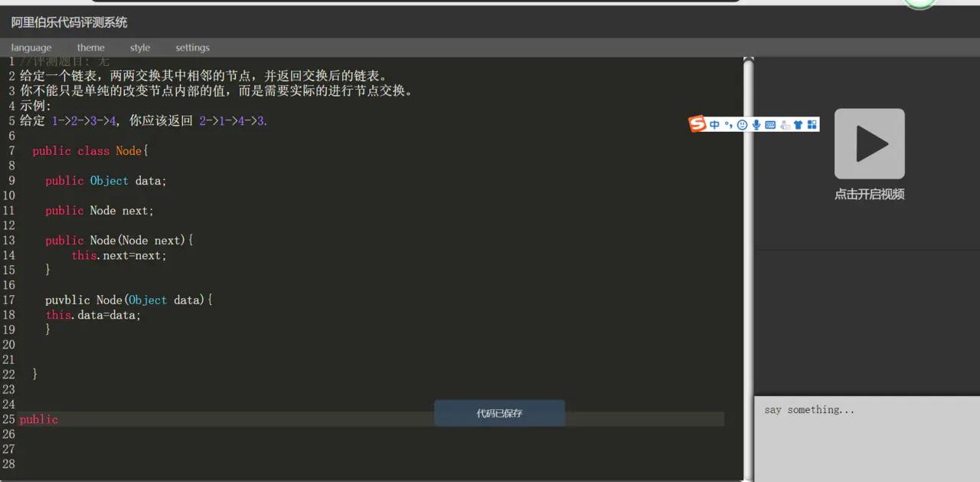Viewport: 980px width, 482px height.
Task: Open the Sogou skin shirt icon
Action: 799,125
